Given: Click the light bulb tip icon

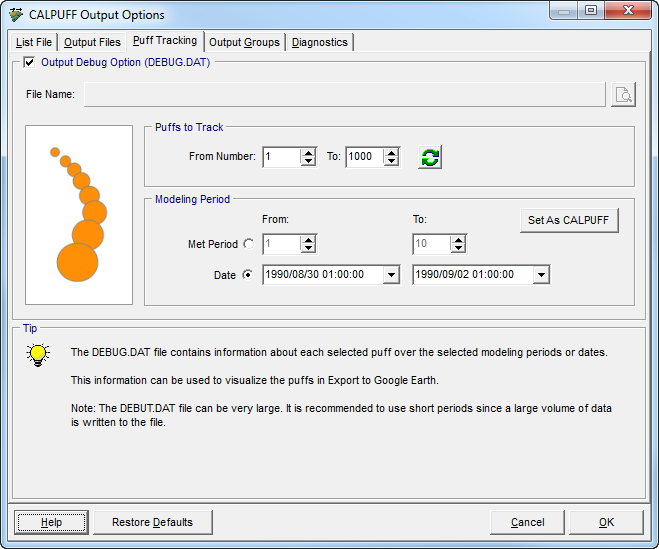Looking at the screenshot, I should [x=38, y=355].
